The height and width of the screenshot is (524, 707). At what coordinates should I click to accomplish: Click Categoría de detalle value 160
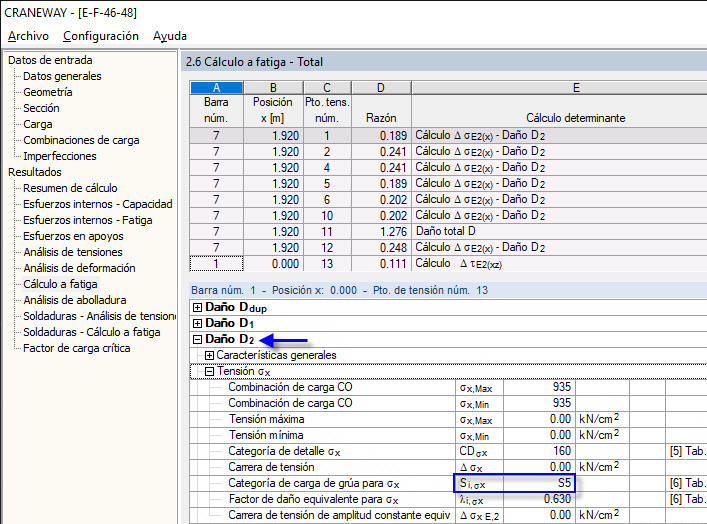point(539,451)
